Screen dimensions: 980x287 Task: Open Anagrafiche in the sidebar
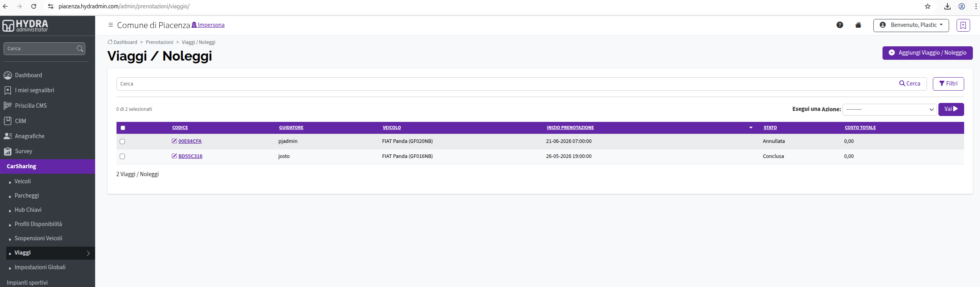pyautogui.click(x=30, y=136)
